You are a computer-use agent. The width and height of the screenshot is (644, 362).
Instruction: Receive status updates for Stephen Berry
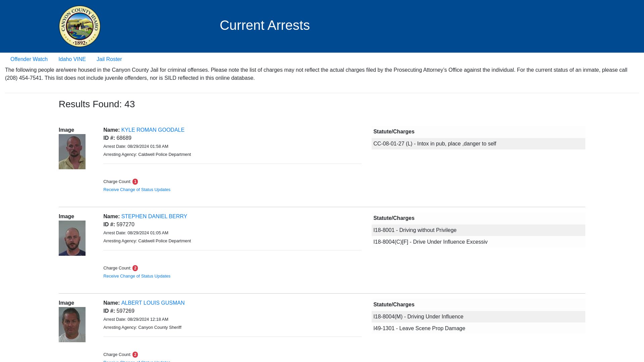coord(137,276)
